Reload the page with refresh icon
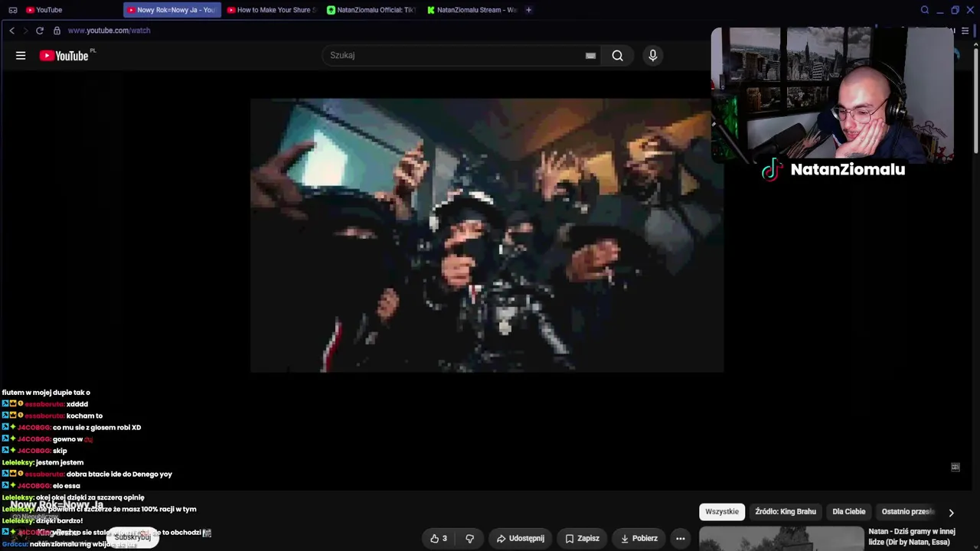980x551 pixels. 40,31
